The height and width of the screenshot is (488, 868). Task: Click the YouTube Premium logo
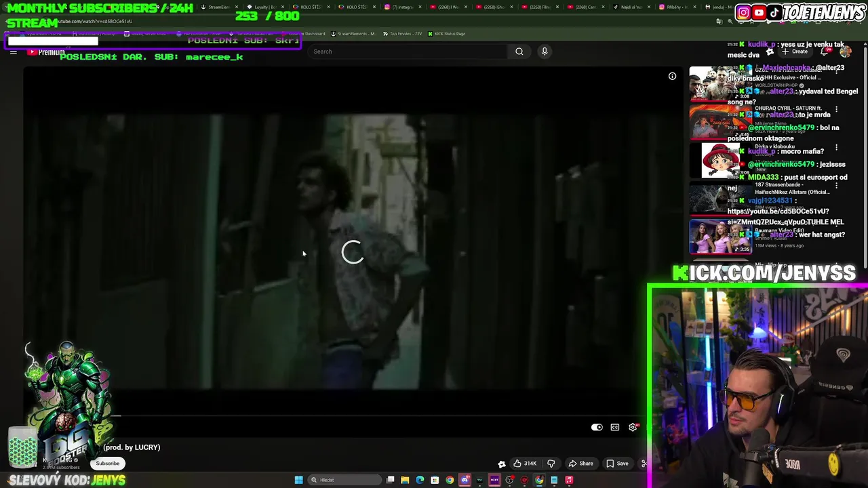coord(46,52)
